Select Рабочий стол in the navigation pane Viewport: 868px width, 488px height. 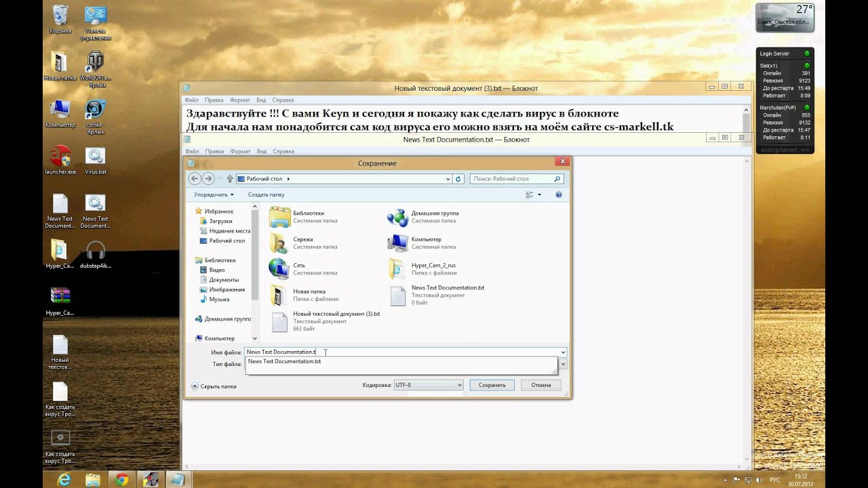[x=222, y=241]
